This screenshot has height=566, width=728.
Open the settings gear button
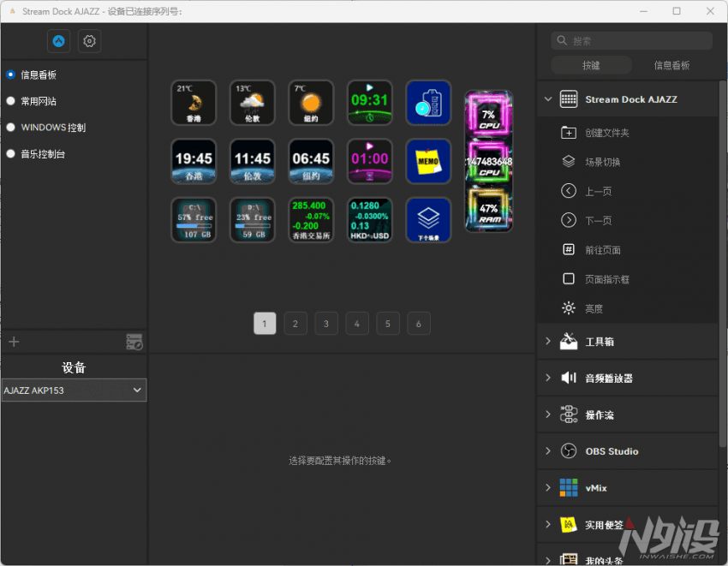point(89,41)
